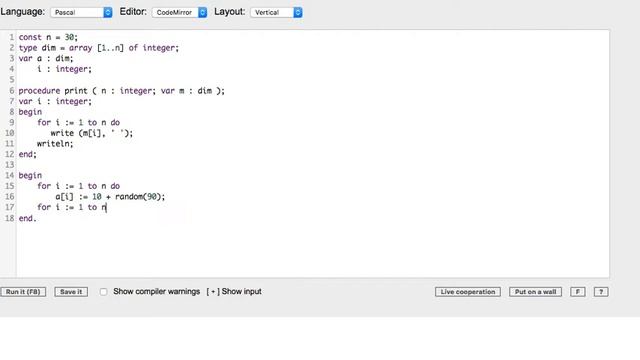The width and height of the screenshot is (640, 360).
Task: Expand the Show input section
Action: point(234,291)
